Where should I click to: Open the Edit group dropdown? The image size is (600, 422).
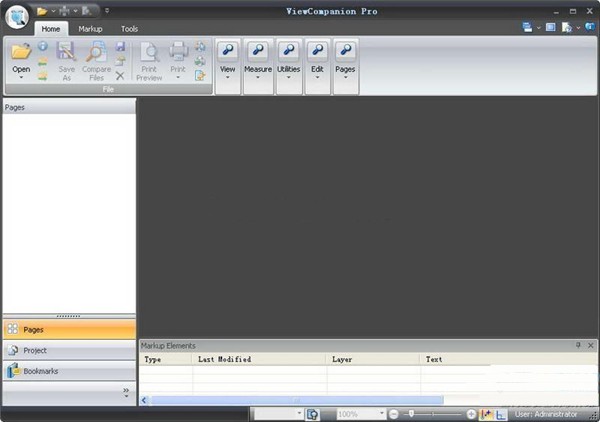[317, 78]
